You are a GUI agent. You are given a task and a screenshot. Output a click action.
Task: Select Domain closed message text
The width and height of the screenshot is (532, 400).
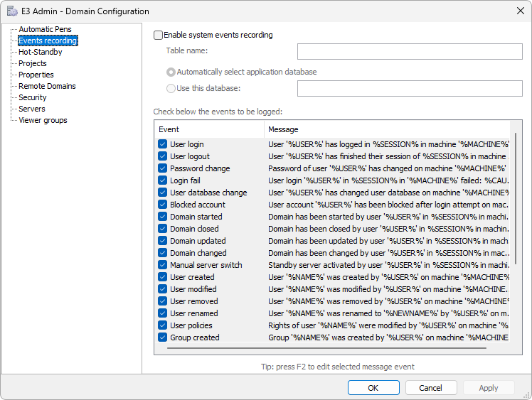click(388, 229)
